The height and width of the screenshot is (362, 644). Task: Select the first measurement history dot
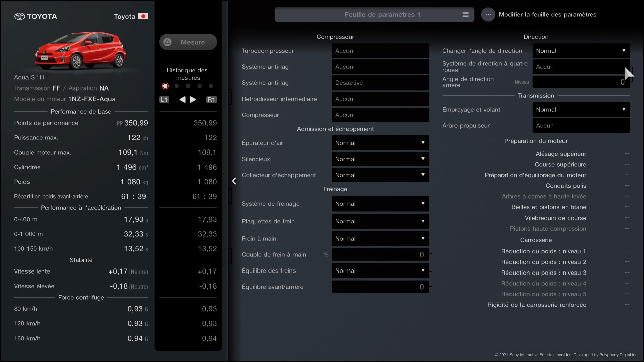[x=165, y=86]
